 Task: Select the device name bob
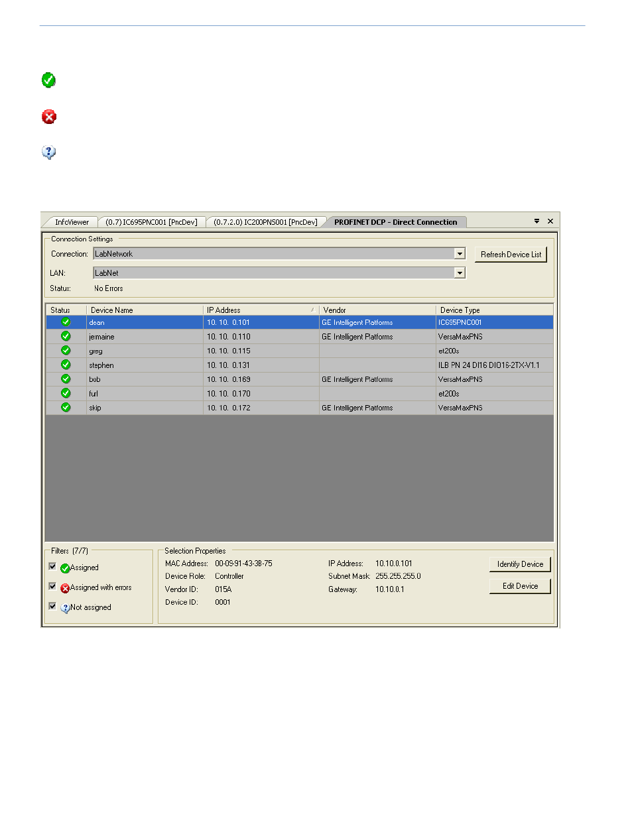[x=94, y=380]
